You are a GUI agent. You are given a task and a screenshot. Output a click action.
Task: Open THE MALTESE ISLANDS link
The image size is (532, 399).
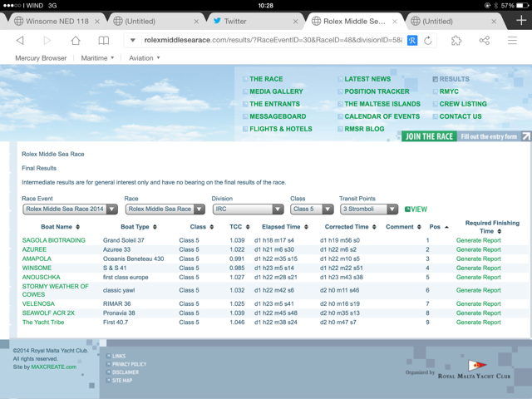(382, 104)
